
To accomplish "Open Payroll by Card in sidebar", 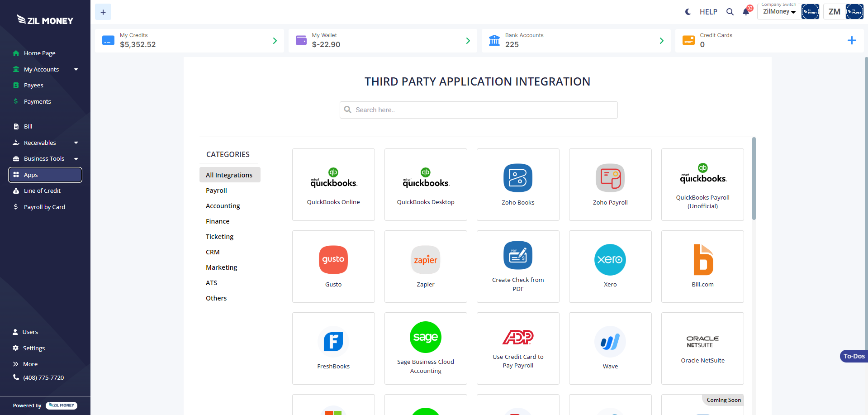I will 45,207.
